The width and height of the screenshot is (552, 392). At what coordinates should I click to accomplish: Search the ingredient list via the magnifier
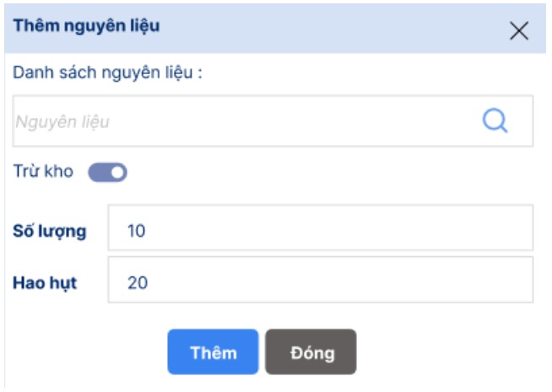click(495, 121)
